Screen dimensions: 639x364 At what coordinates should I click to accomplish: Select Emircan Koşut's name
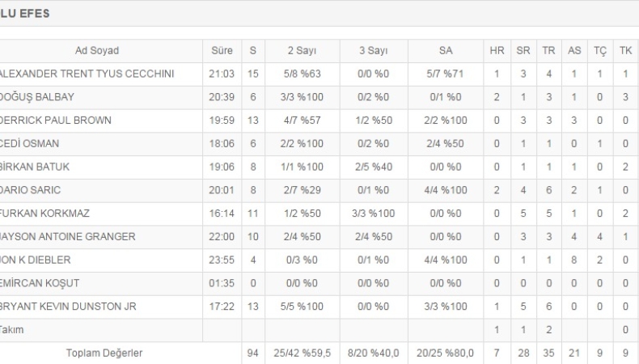40,283
